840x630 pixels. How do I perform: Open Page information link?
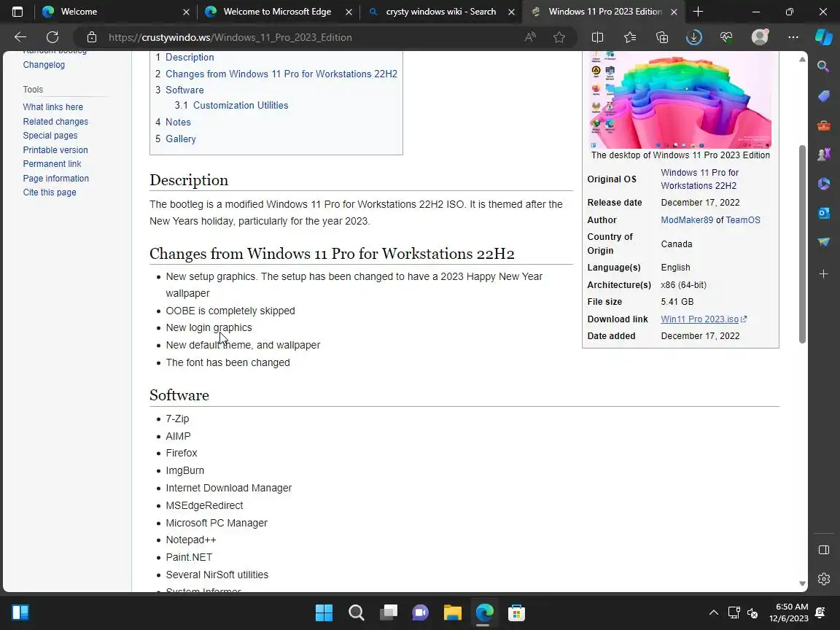point(55,179)
